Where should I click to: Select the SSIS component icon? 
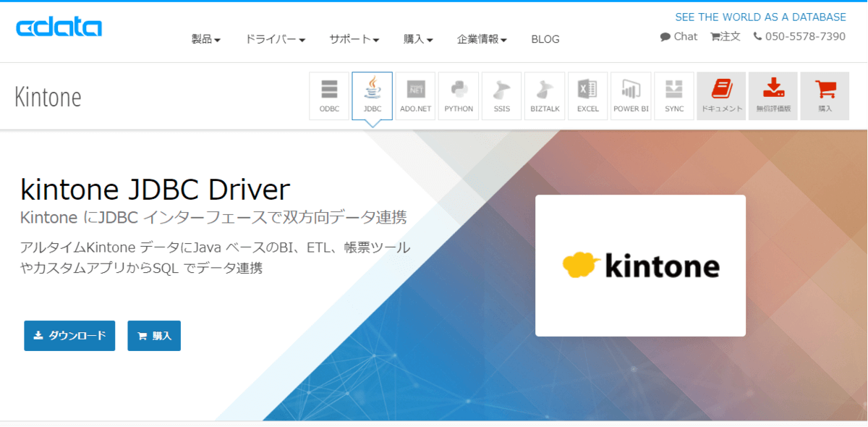coord(502,96)
